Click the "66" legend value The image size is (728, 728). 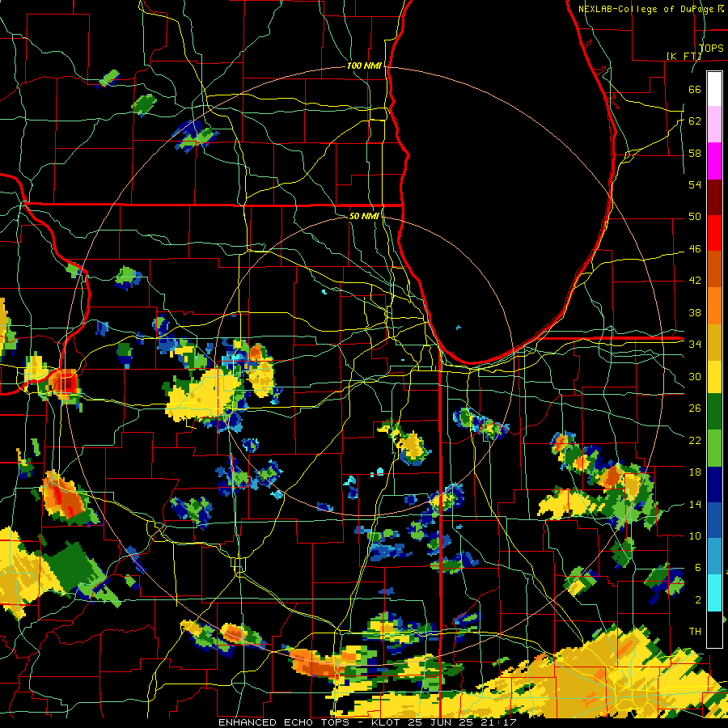695,89
